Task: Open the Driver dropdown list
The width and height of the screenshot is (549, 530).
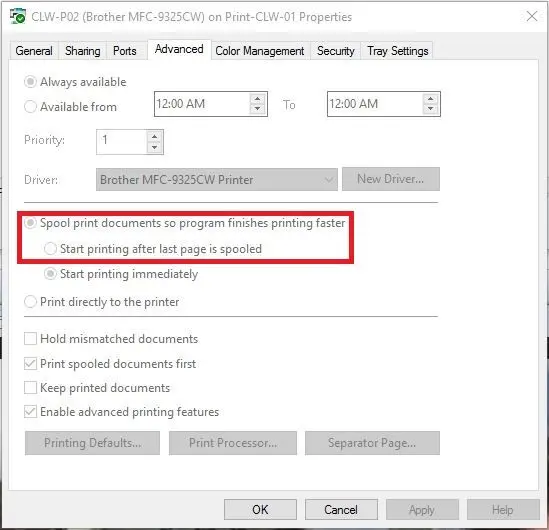Action: [217, 180]
